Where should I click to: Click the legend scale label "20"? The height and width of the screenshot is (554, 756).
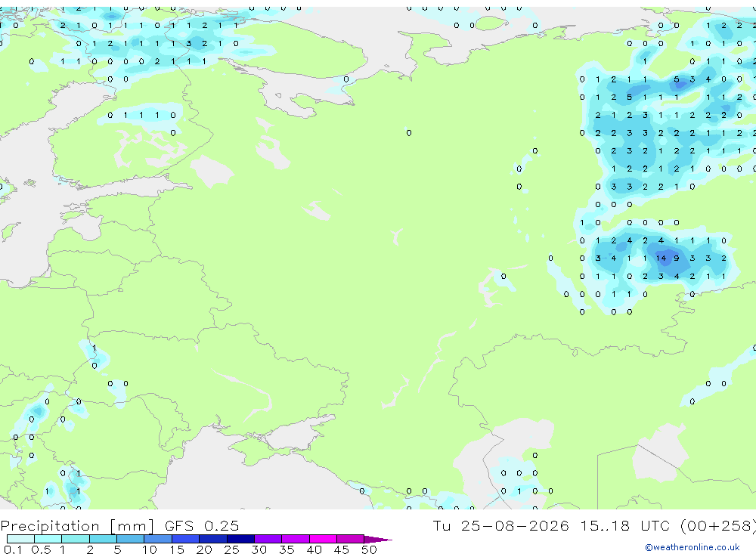click(204, 549)
